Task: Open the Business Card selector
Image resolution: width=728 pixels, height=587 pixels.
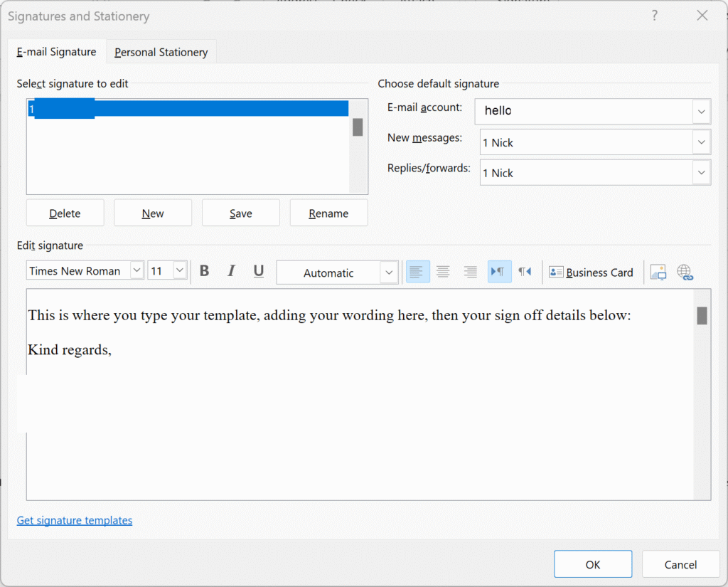Action: tap(591, 272)
